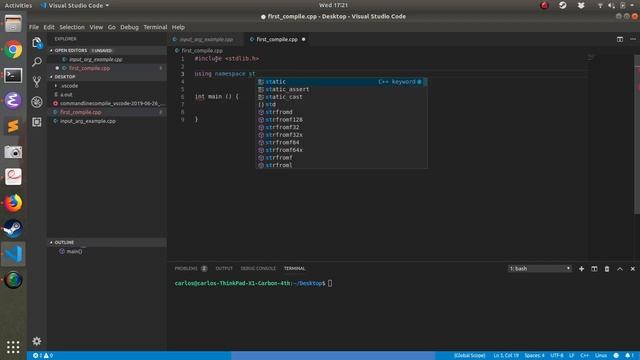Open the Selection menu

point(72,27)
